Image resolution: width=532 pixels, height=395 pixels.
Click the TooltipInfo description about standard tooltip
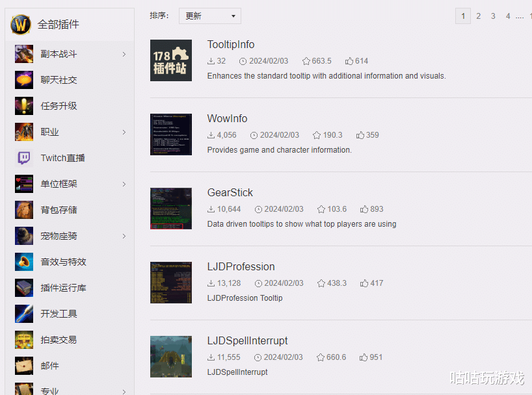point(326,76)
